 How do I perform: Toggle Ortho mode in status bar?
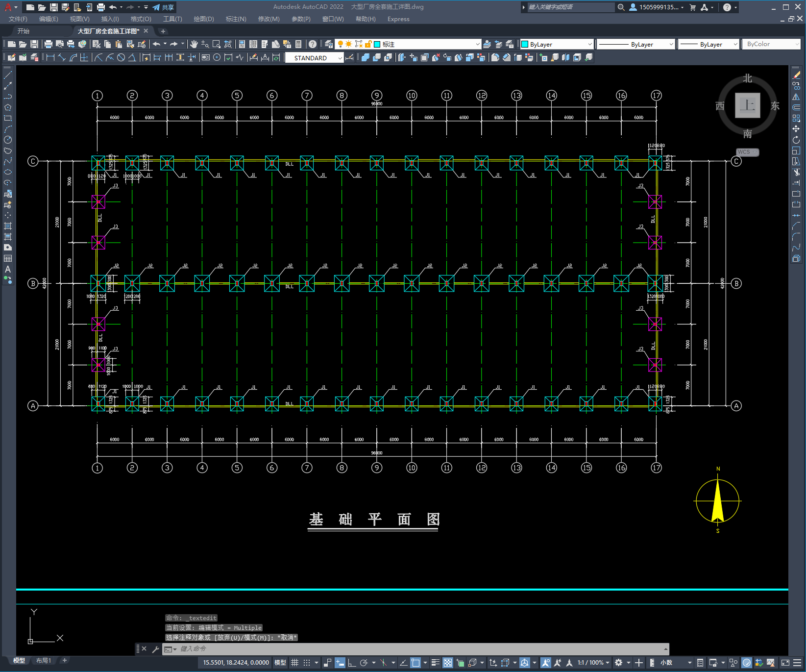point(352,663)
